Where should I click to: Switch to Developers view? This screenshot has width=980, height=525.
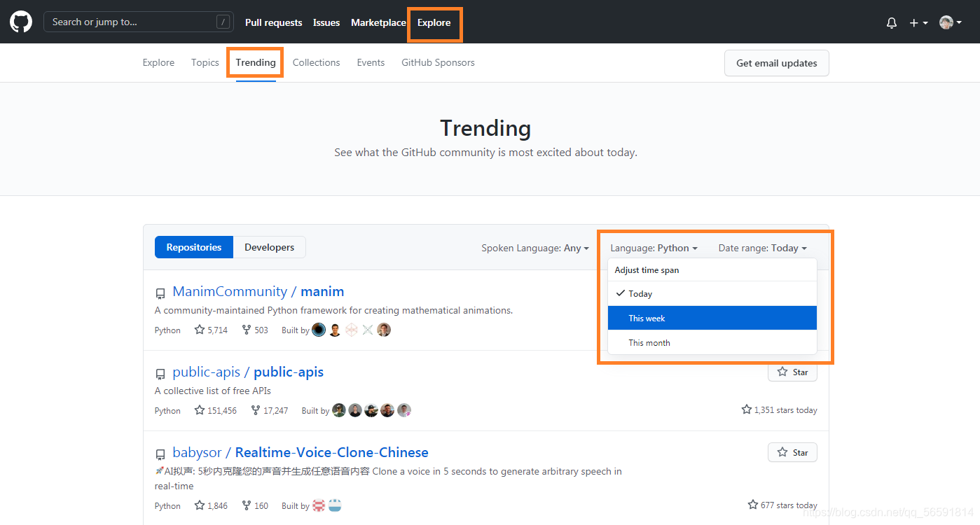click(x=270, y=247)
